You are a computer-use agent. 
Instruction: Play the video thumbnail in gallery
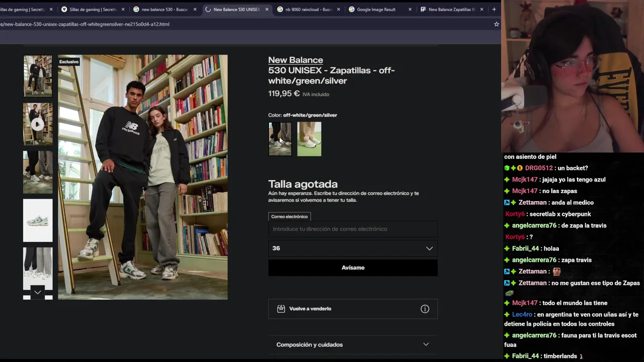[38, 124]
